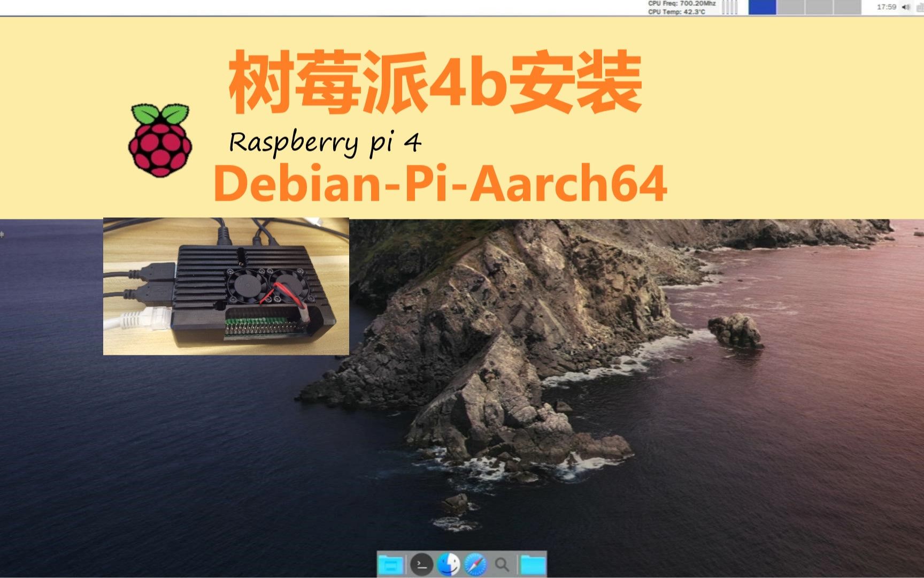Click the CPU Freq: 700.20Mhz readout
This screenshot has width=924, height=578.
click(682, 3)
